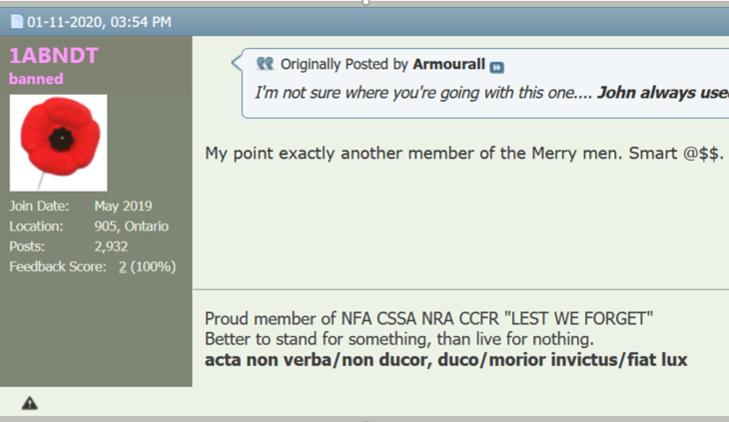729x422 pixels.
Task: Click the Armourall username in the quote
Action: pyautogui.click(x=448, y=65)
